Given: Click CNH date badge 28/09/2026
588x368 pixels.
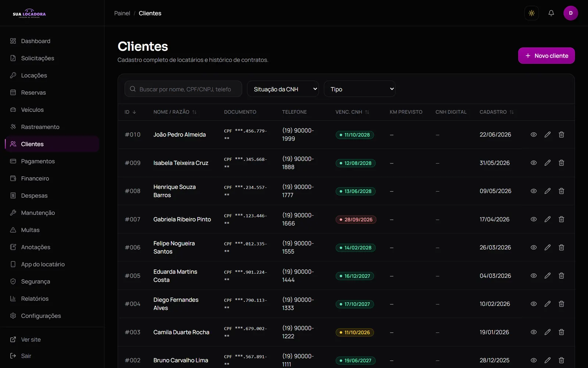Looking at the screenshot, I should tap(356, 219).
